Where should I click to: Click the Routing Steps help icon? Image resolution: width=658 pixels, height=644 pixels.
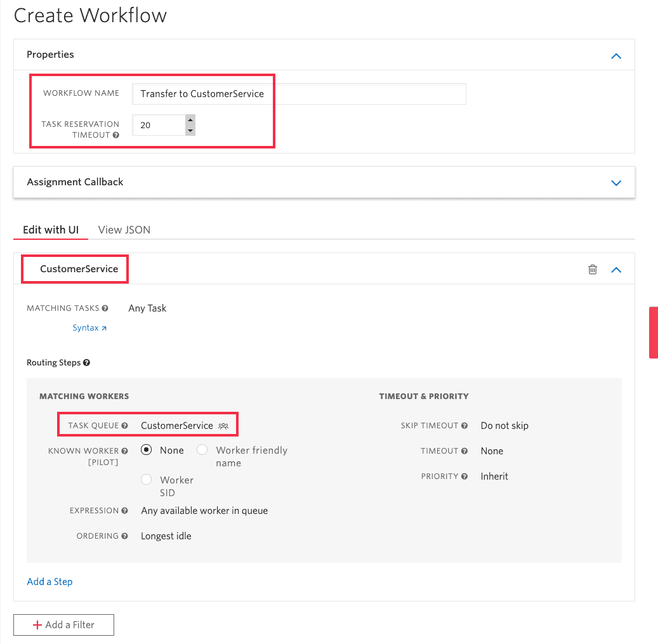[x=87, y=362]
